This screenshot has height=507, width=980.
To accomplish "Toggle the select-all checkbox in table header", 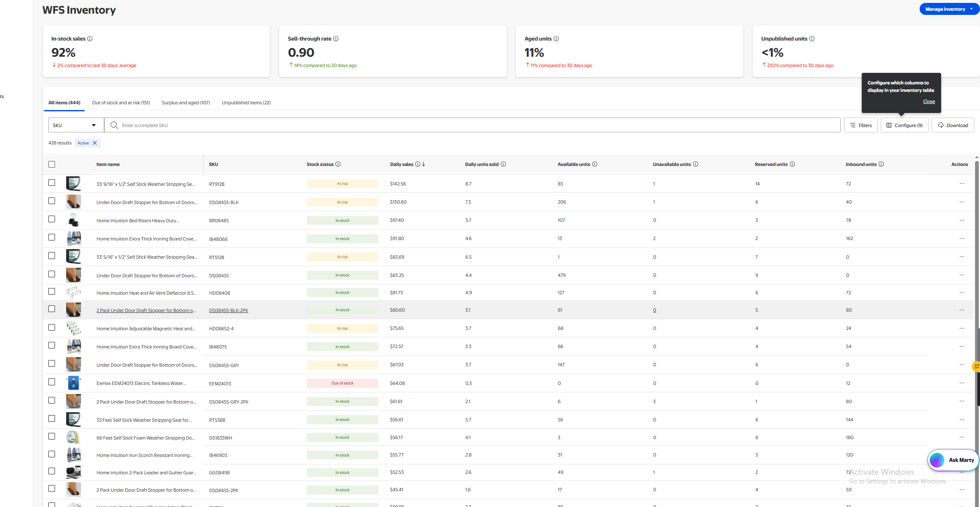I will (x=52, y=164).
